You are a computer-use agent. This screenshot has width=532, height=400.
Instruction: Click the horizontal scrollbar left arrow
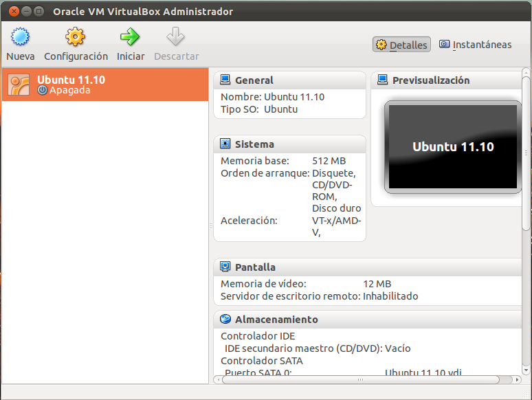pos(218,379)
